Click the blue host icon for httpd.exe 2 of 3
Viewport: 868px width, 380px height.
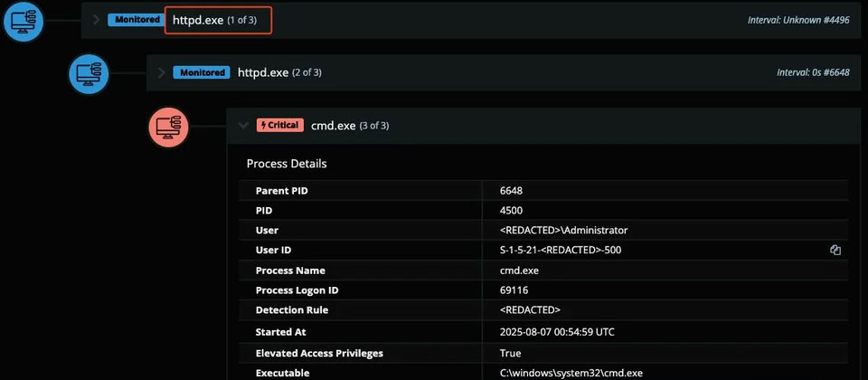tap(89, 73)
